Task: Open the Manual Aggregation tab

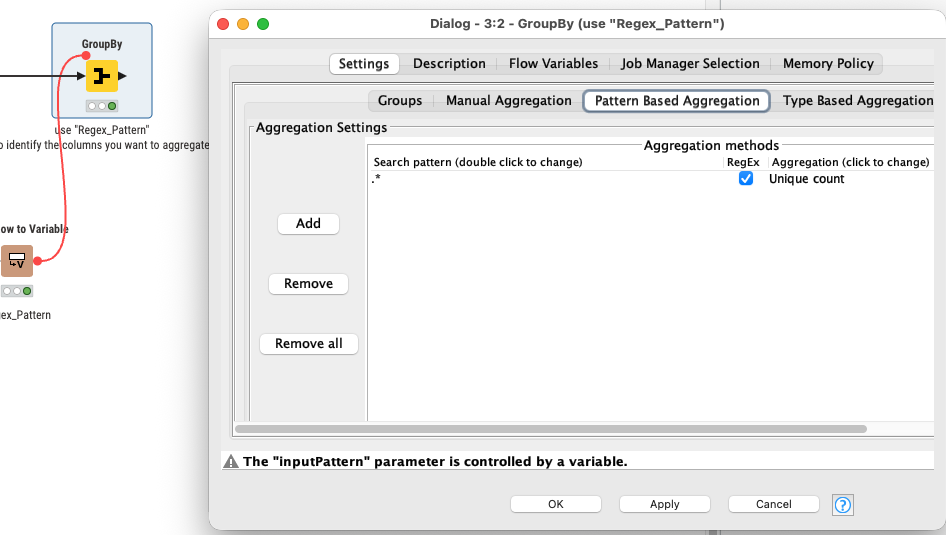Action: (x=508, y=101)
